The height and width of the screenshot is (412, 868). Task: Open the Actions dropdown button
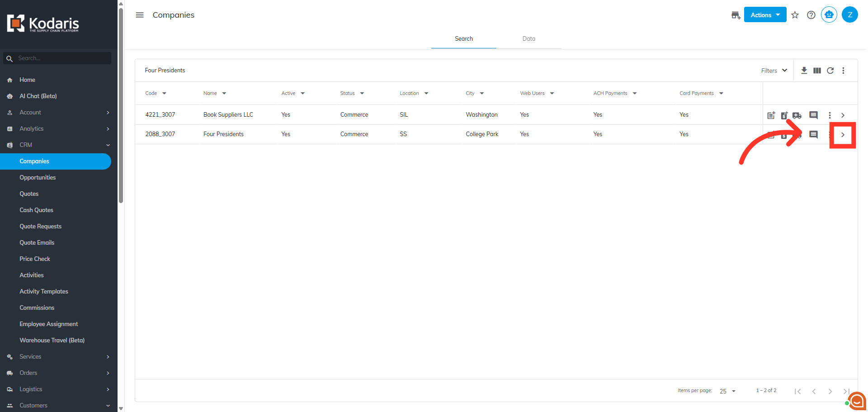tap(765, 15)
